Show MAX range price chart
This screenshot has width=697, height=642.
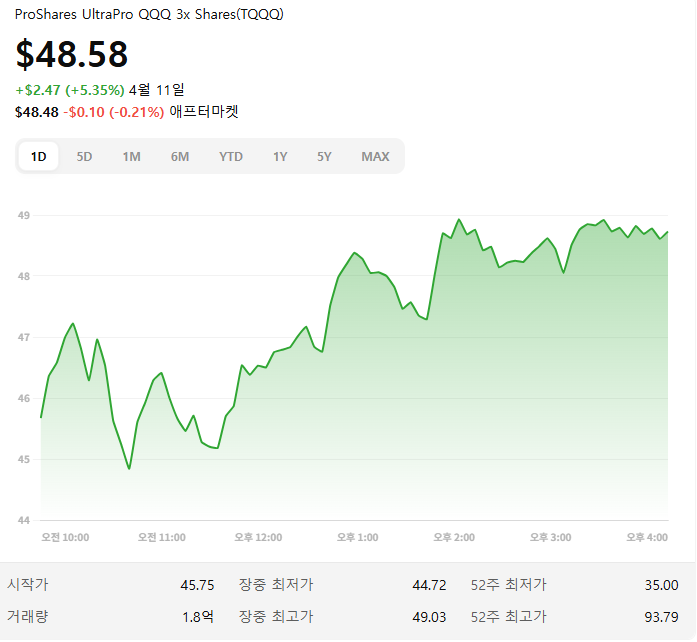coord(375,156)
